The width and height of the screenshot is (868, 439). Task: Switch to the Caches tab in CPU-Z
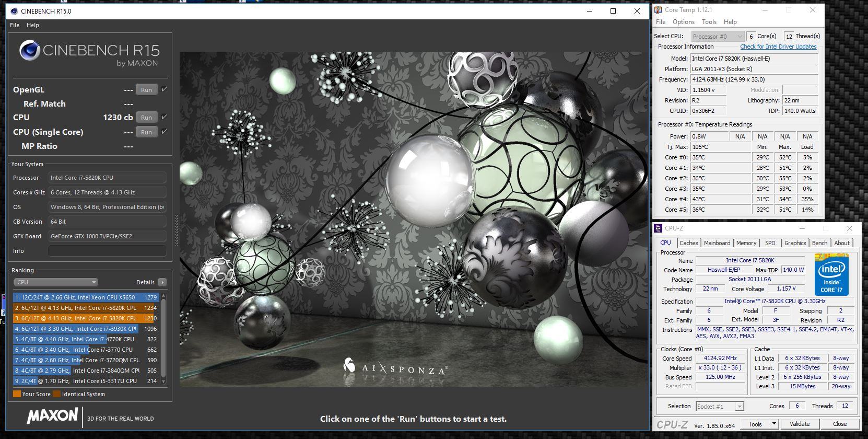click(x=689, y=243)
